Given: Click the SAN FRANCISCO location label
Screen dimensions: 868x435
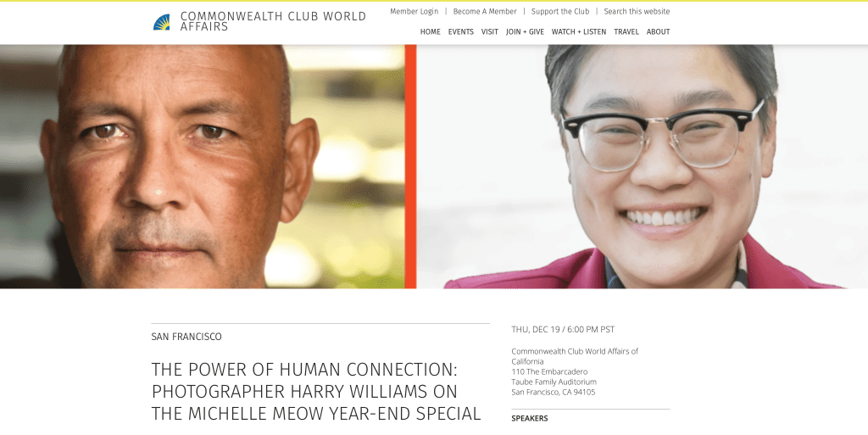Looking at the screenshot, I should [x=186, y=337].
